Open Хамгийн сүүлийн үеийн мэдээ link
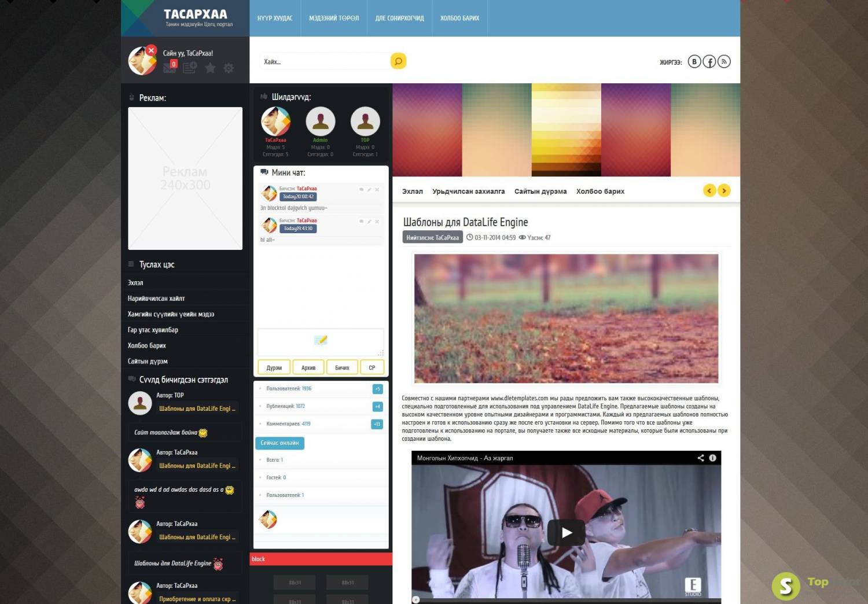868x604 pixels. pyautogui.click(x=171, y=314)
